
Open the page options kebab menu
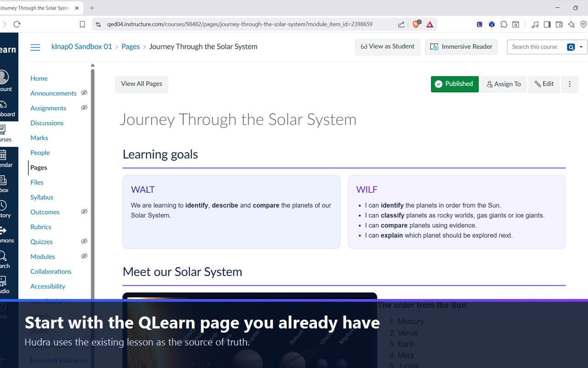(570, 84)
